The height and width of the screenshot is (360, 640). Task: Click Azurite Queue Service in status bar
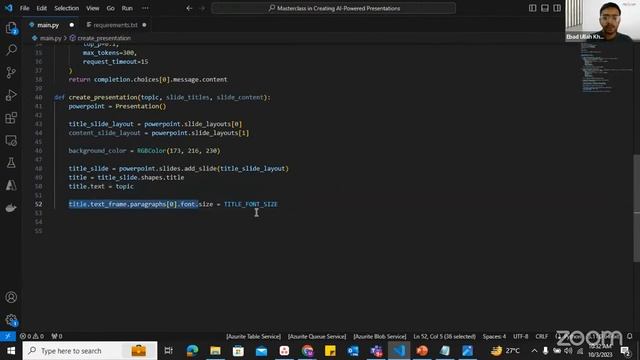(x=317, y=336)
